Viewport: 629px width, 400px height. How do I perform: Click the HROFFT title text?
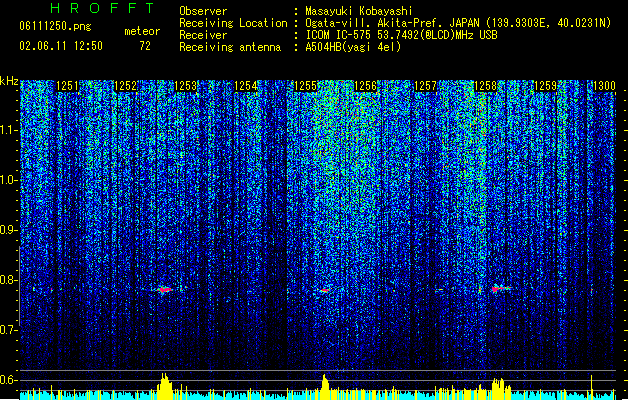(x=102, y=8)
